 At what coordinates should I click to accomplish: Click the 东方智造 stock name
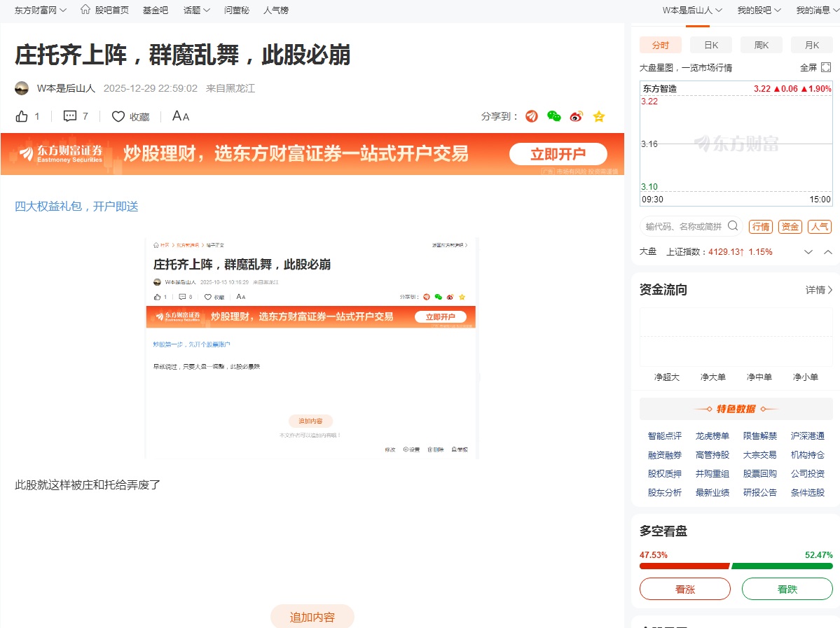click(659, 88)
